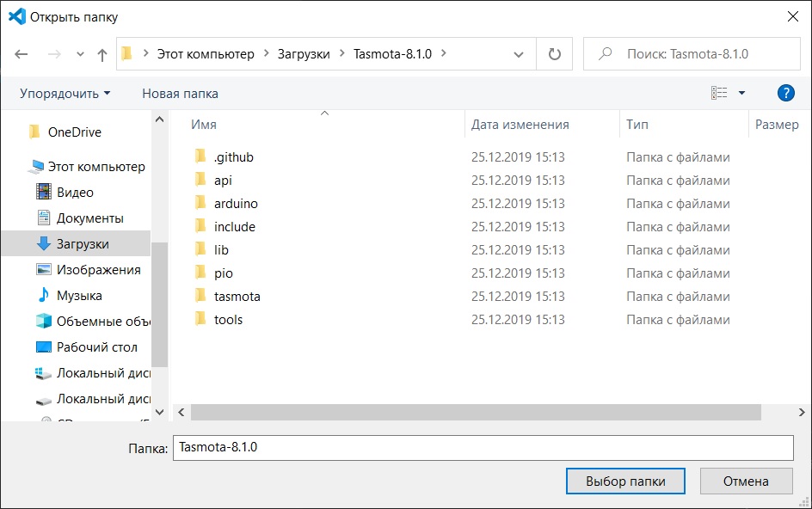Click date cell of 'lib' folder

[518, 250]
